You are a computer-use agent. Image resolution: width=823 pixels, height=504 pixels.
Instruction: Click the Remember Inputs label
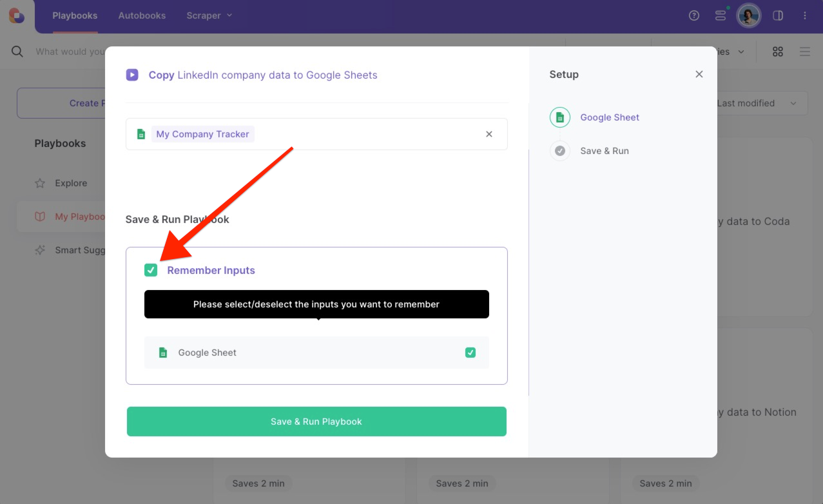211,270
